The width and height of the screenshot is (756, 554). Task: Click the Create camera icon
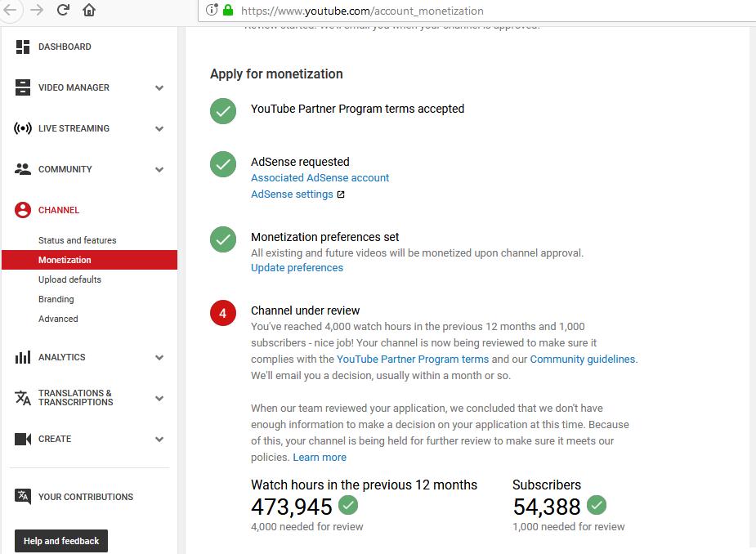pos(23,439)
